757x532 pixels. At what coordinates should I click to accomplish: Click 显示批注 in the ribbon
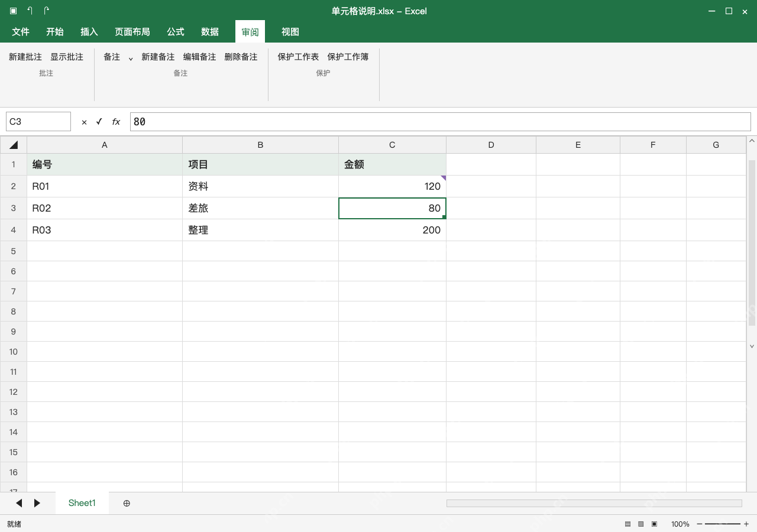tap(67, 57)
